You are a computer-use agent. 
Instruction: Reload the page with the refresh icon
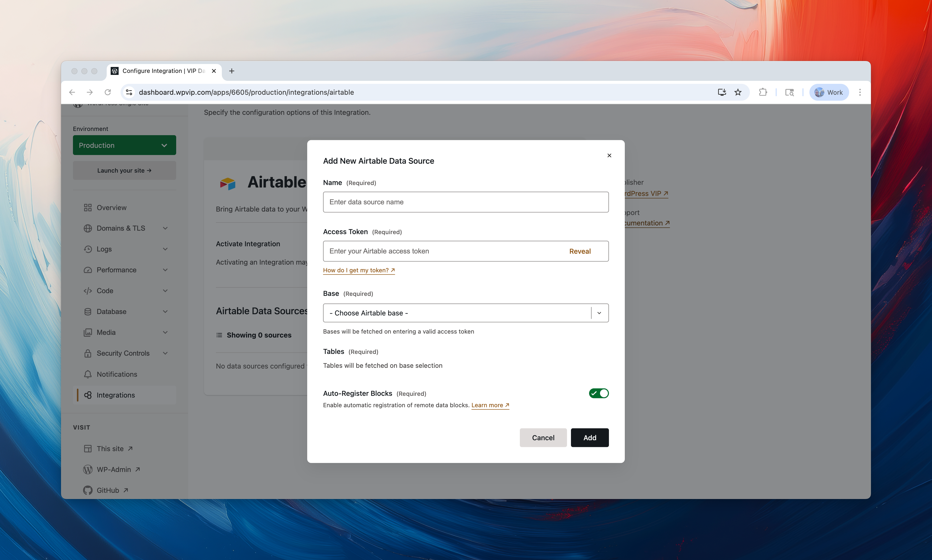[108, 92]
